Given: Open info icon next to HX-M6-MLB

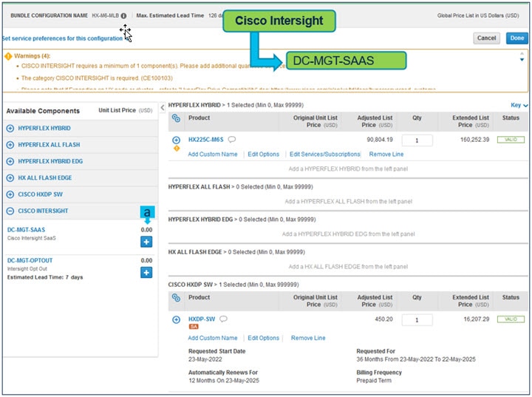Looking at the screenshot, I should [x=124, y=16].
